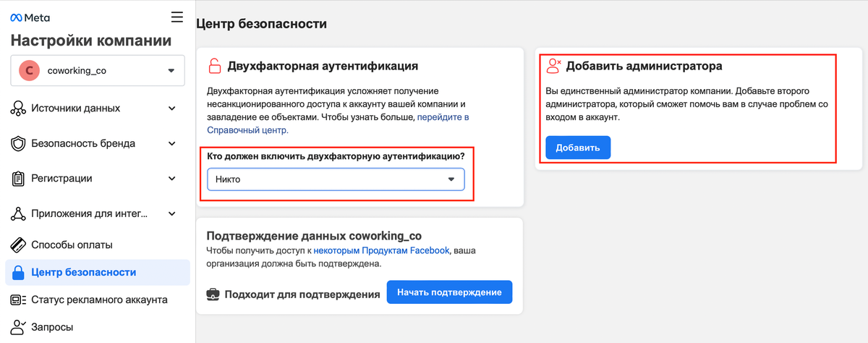Viewport: 868px width, 343px height.
Task: Expand Безопасность бренда section chevron
Action: (171, 143)
